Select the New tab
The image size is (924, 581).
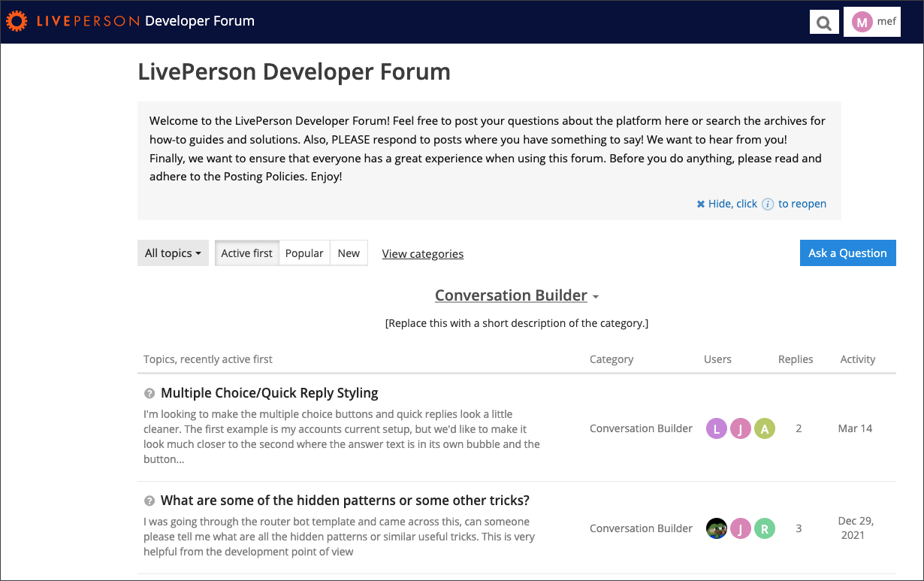(349, 253)
